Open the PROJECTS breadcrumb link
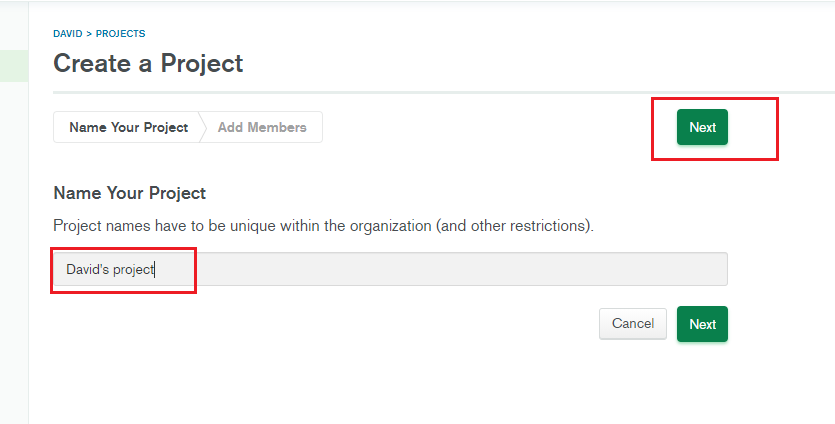Viewport: 835px width, 424px height. point(120,34)
